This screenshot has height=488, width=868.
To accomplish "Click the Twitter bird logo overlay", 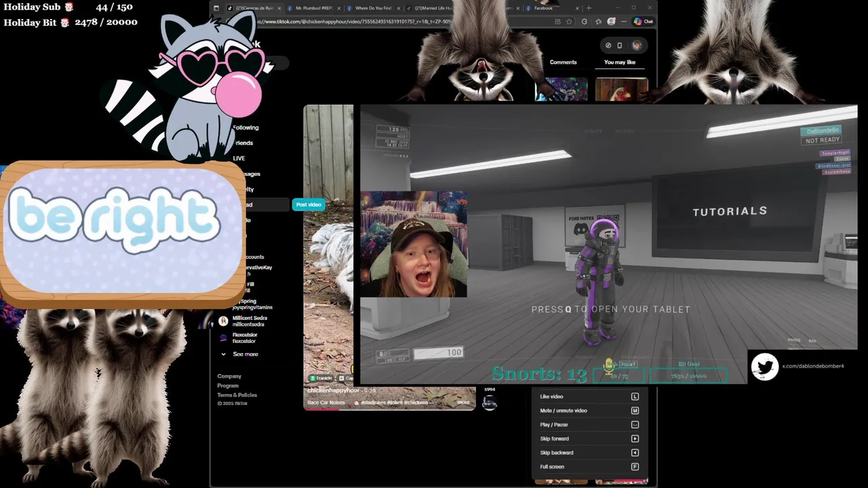I will pos(765,367).
